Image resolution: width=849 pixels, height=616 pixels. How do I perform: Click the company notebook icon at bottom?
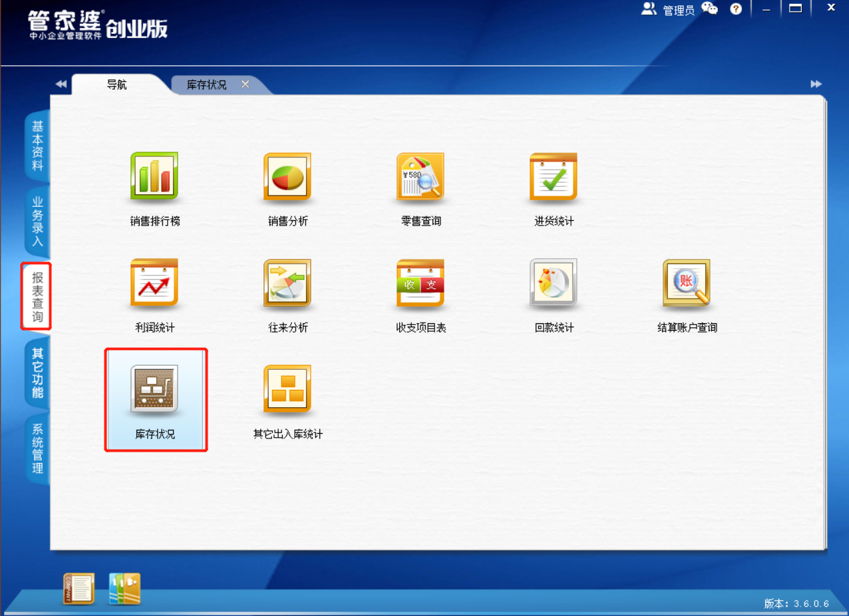[79, 588]
